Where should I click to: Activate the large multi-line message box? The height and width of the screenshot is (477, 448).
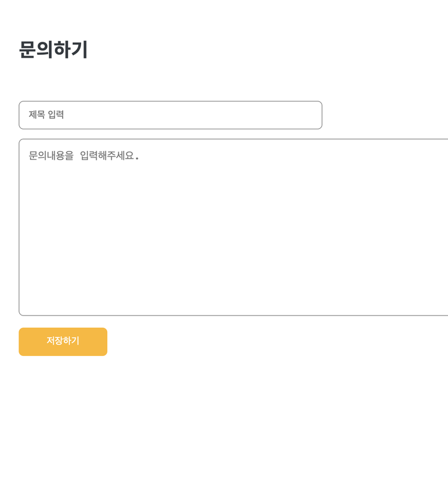(x=233, y=227)
